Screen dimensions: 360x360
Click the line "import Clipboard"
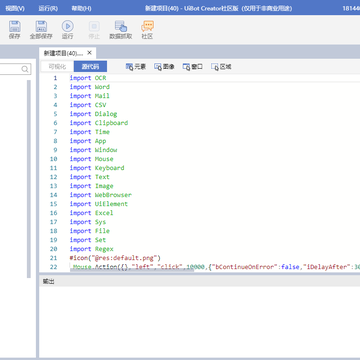click(99, 123)
